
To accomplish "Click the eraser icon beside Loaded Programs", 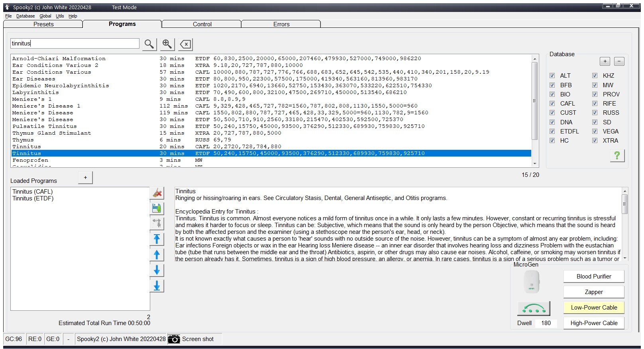I will (x=157, y=193).
